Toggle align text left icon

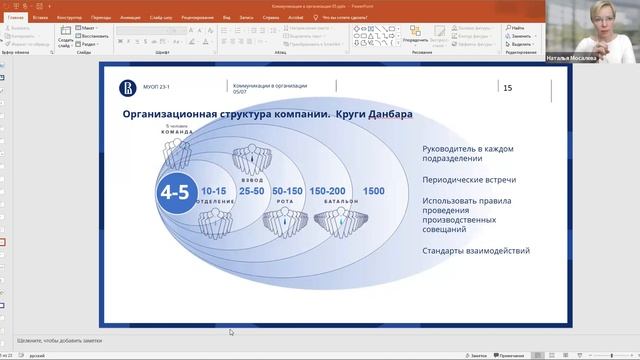[x=224, y=42]
